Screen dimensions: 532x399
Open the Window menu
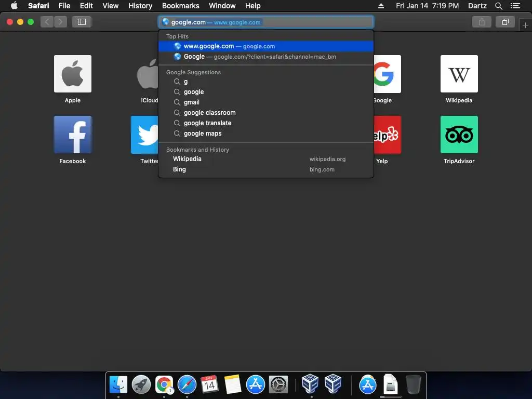[x=222, y=6]
